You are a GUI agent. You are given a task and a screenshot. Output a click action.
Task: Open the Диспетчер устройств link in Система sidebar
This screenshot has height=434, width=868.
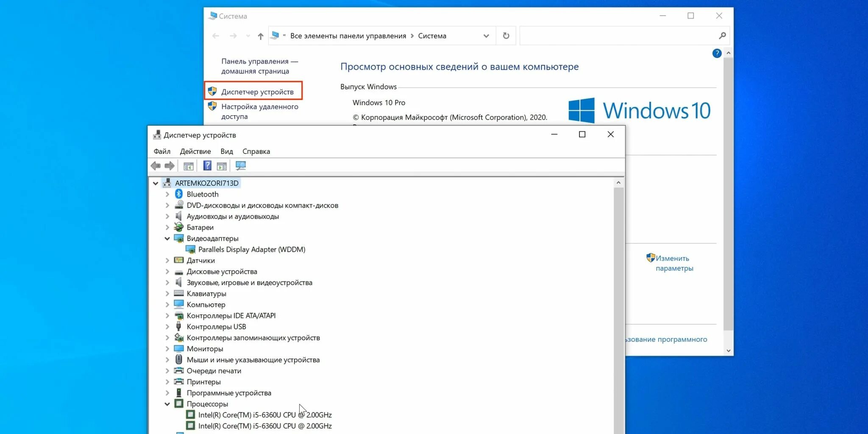(x=257, y=92)
